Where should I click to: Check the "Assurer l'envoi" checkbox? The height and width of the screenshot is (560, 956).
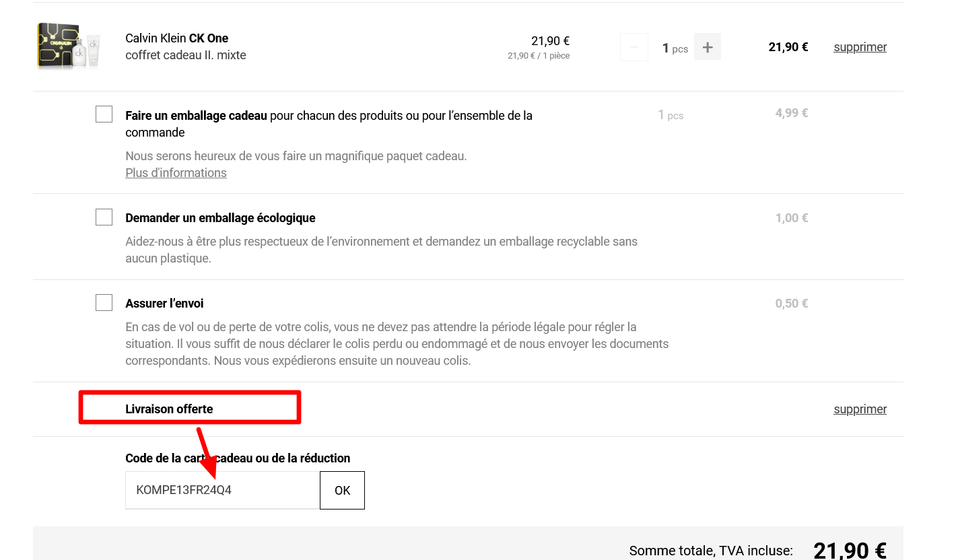(x=104, y=303)
